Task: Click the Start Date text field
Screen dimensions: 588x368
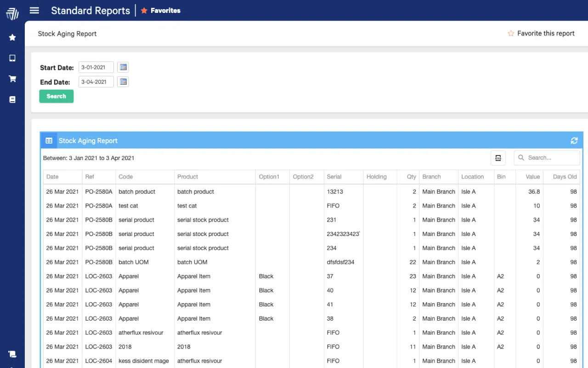Action: [96, 67]
